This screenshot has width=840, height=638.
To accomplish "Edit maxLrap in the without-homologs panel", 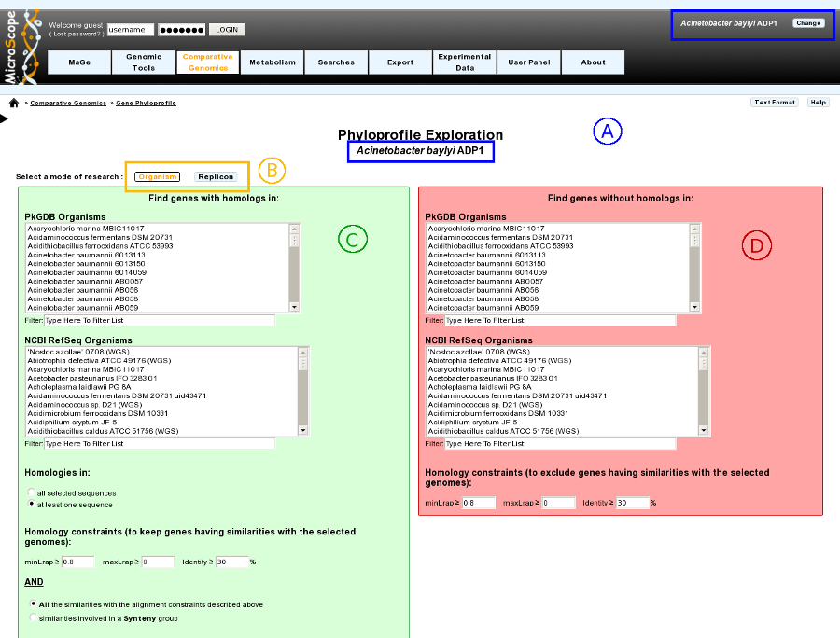I will coord(559,503).
